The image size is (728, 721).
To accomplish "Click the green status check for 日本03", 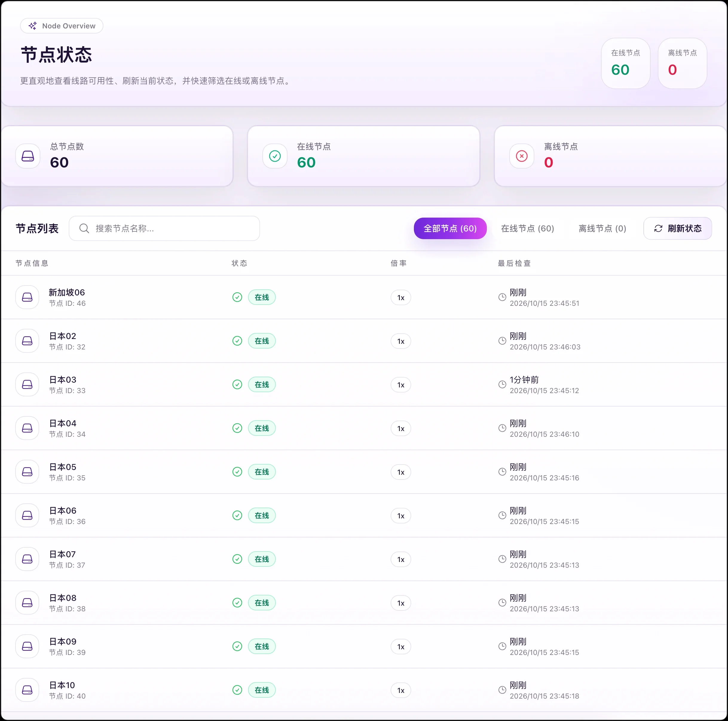I will tap(237, 384).
